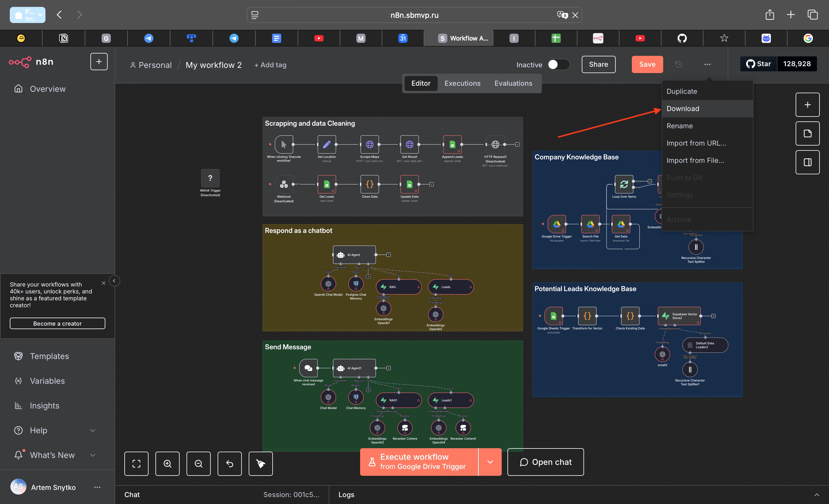829x504 pixels.
Task: Click the My workflow 2 name field
Action: pos(213,65)
